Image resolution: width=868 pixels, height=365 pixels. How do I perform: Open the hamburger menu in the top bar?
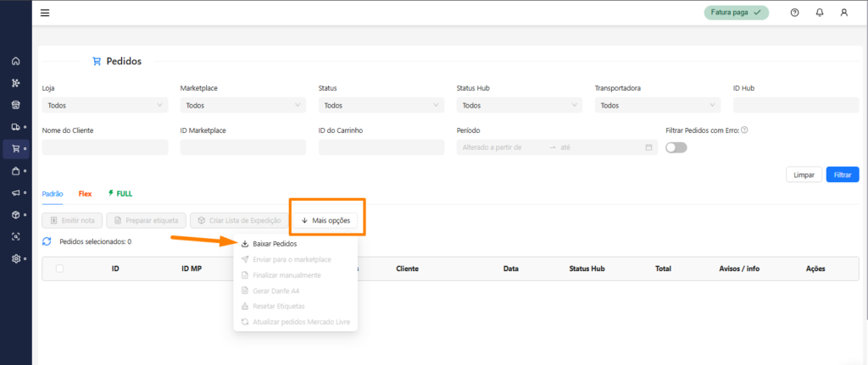tap(45, 13)
